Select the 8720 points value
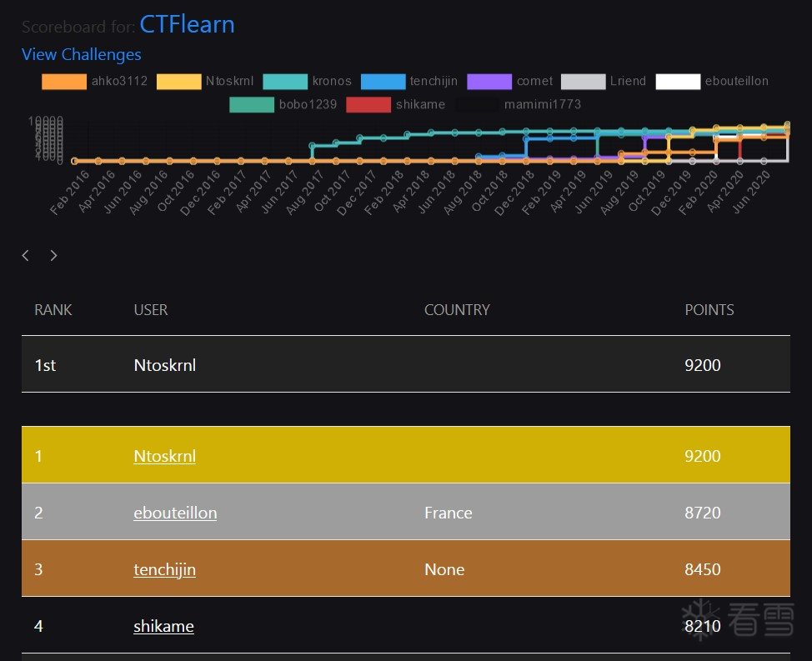812x661 pixels. point(702,513)
